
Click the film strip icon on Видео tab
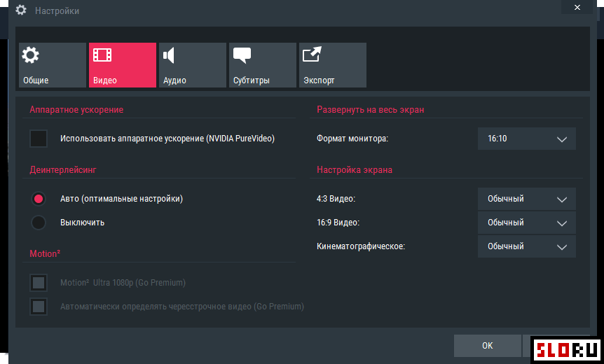click(102, 55)
